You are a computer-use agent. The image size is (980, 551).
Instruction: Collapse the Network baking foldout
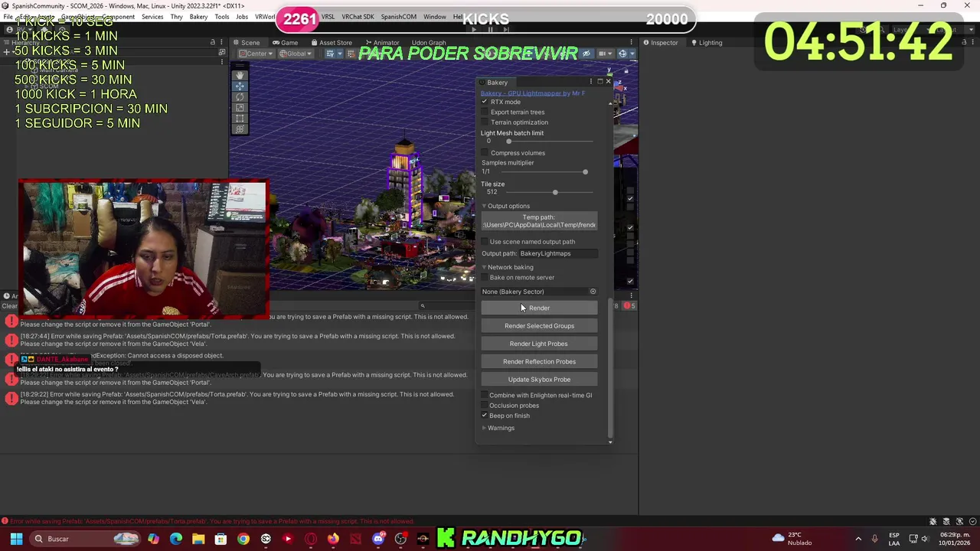pyautogui.click(x=484, y=267)
